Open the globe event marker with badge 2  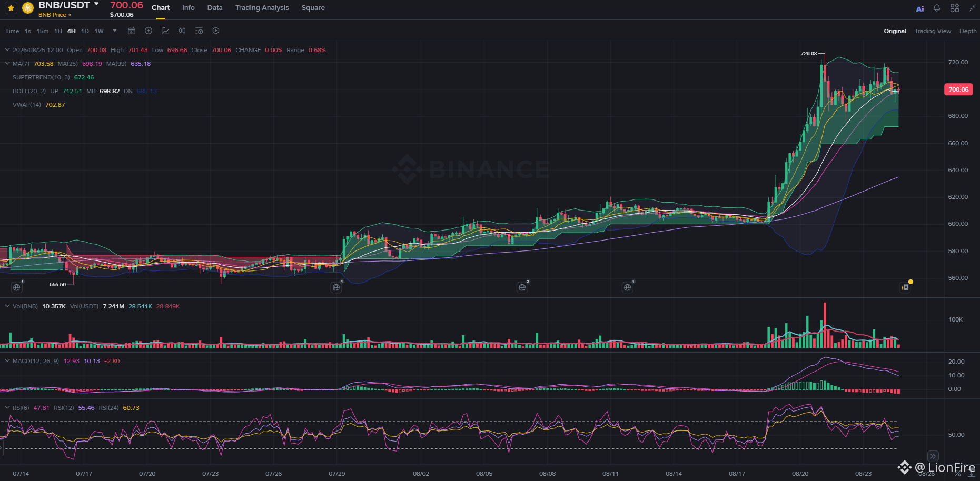pyautogui.click(x=522, y=287)
